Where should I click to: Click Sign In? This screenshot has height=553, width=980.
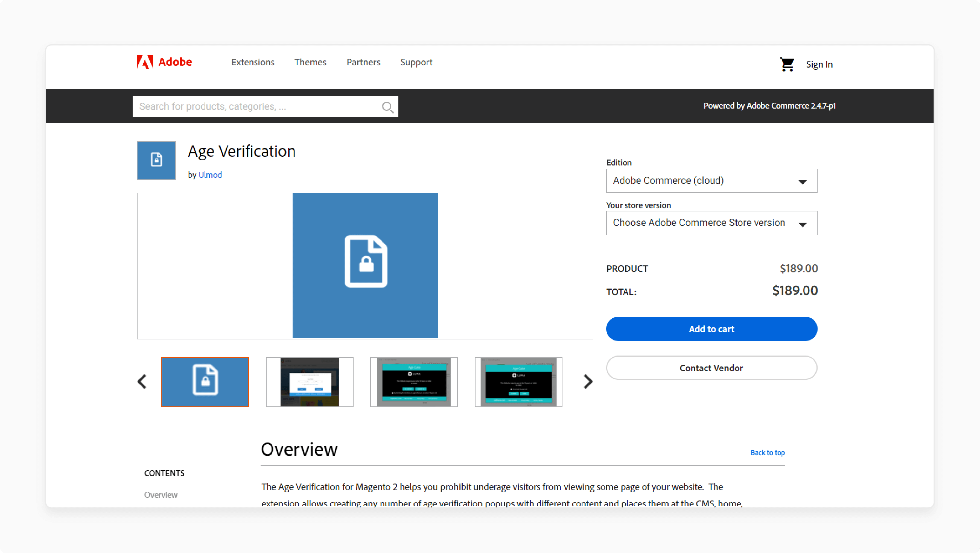(x=819, y=64)
